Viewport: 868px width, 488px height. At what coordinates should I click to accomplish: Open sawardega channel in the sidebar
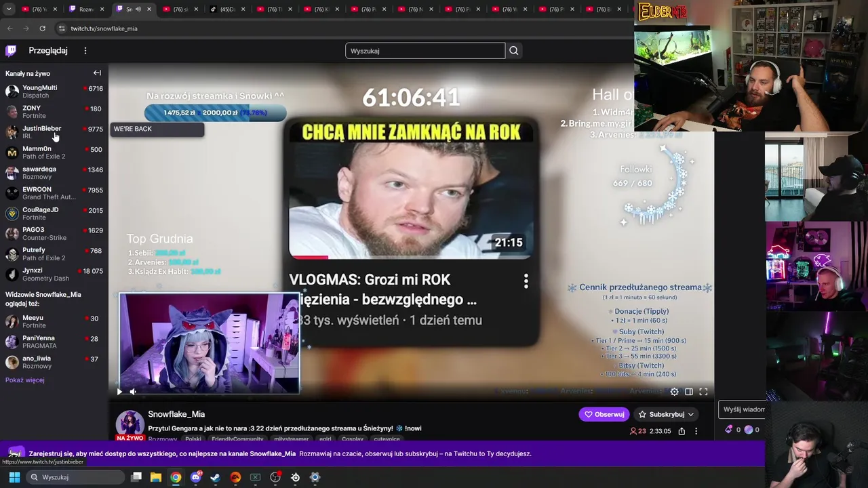click(x=54, y=173)
